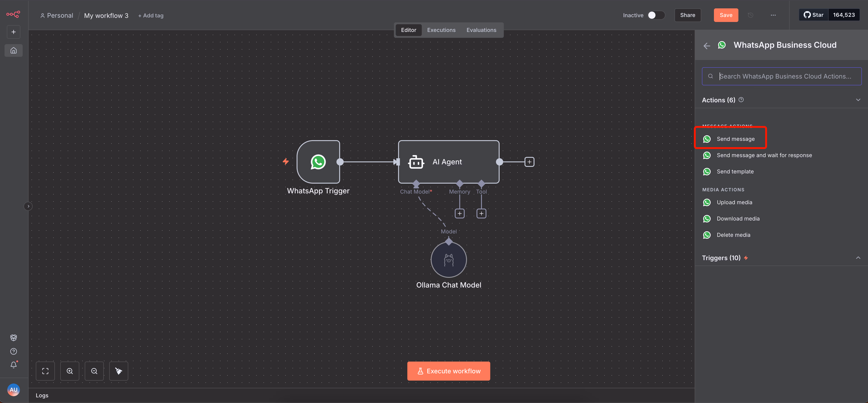Click the fit-to-view canvas icon
The width and height of the screenshot is (868, 403).
coord(45,371)
